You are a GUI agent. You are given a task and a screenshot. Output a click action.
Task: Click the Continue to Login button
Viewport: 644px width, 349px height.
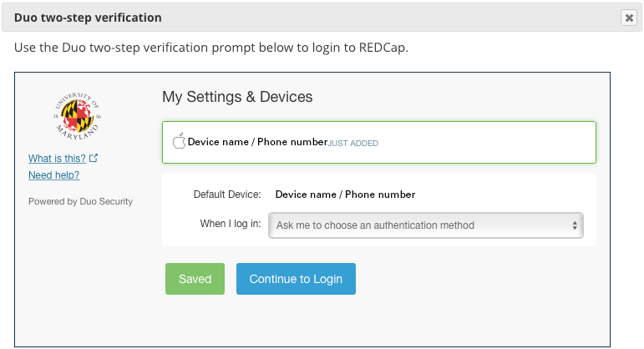click(x=296, y=279)
